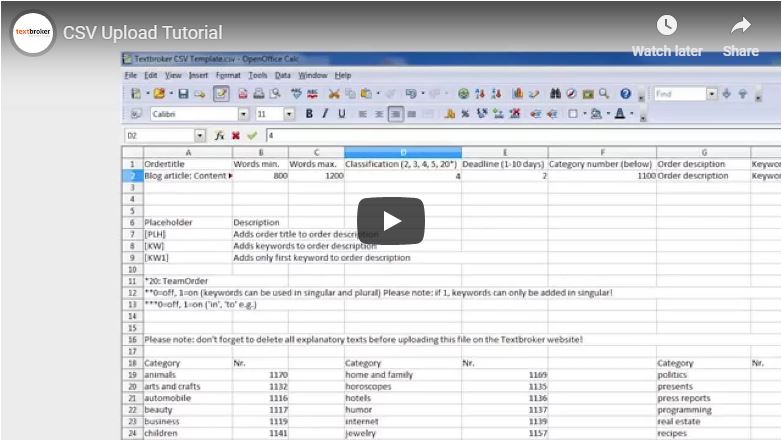
Task: Click the Save floppy disk icon
Action: point(183,93)
